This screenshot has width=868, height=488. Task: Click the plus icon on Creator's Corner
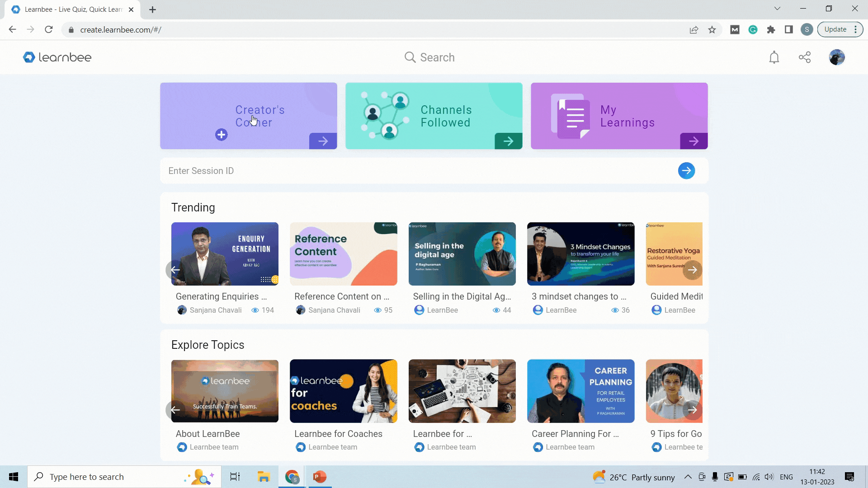tap(221, 135)
